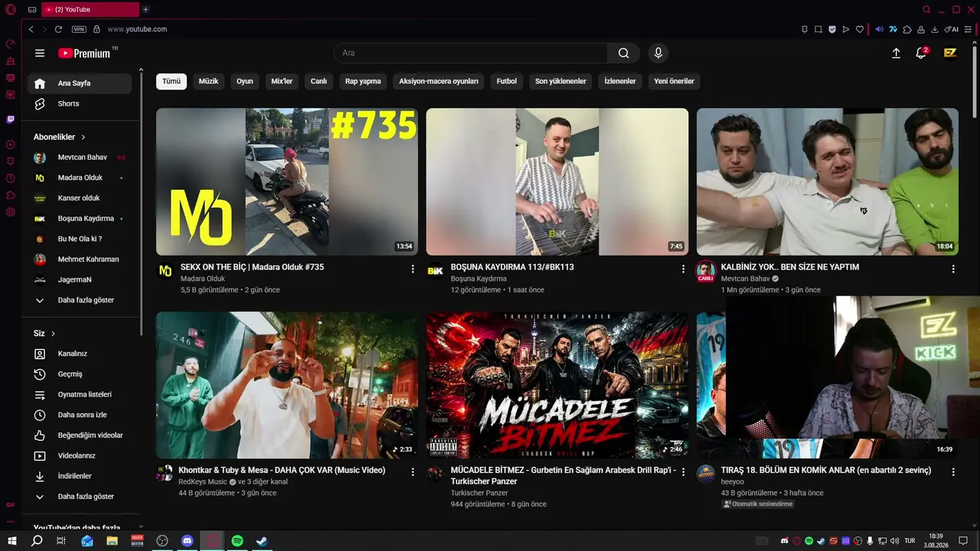This screenshot has height=551, width=980.
Task: Open options menu for MÜCADELE BİTMEZ video
Action: click(x=683, y=471)
